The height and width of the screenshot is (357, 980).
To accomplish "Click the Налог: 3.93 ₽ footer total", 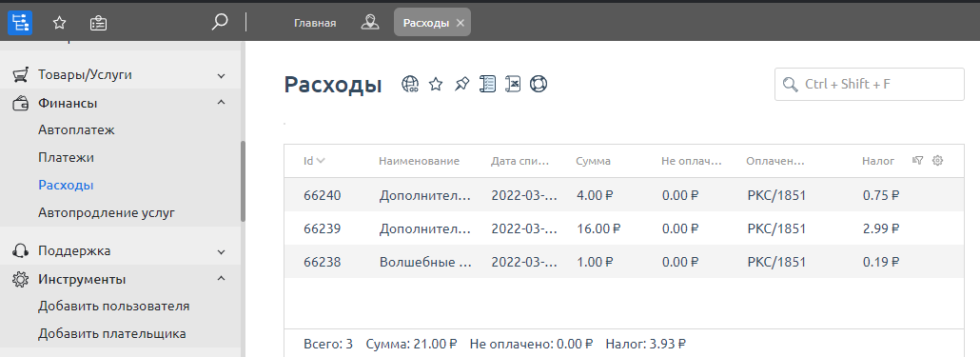I will (646, 344).
